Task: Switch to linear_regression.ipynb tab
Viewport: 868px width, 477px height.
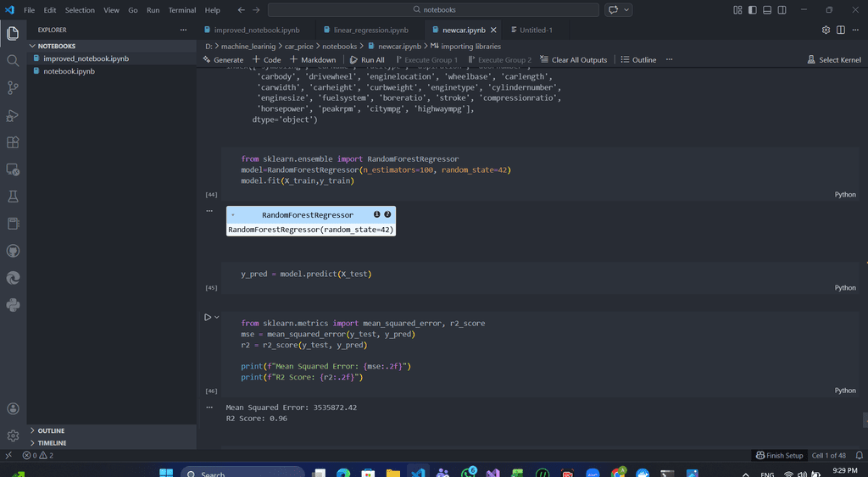Action: 370,30
